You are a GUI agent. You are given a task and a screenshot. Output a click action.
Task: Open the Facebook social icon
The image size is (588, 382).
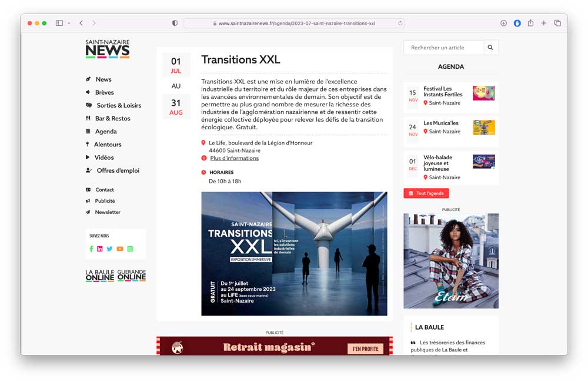[91, 249]
